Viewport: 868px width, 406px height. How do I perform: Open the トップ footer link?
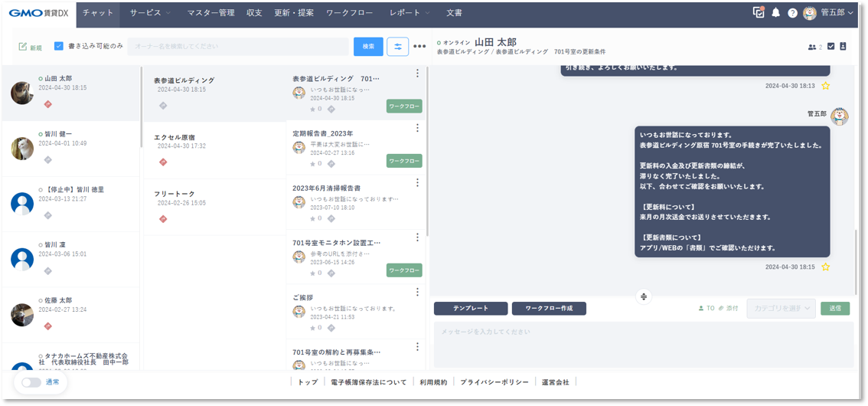click(x=308, y=382)
